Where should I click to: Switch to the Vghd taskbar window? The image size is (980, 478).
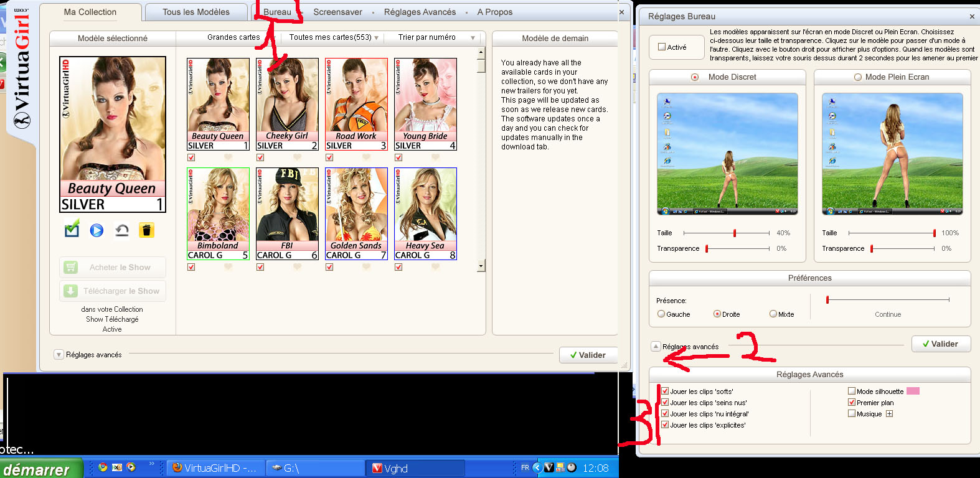pos(416,468)
